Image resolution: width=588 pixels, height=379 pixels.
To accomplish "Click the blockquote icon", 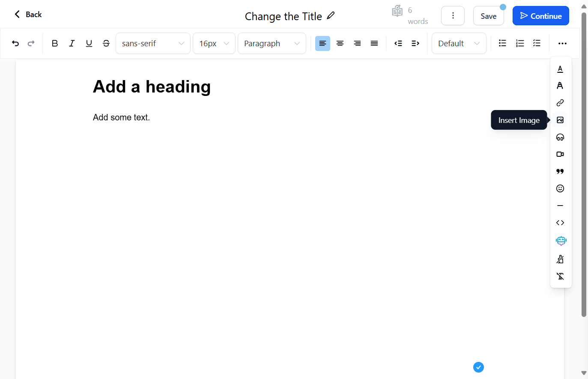I will 560,171.
